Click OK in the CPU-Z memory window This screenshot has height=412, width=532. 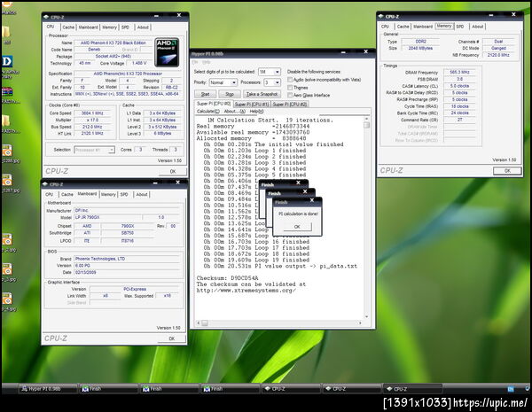pyautogui.click(x=507, y=171)
